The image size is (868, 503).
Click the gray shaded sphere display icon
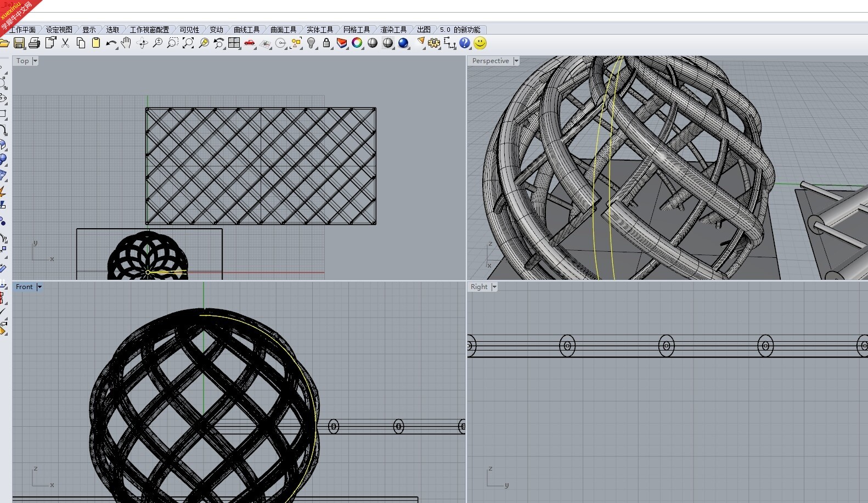click(x=373, y=43)
